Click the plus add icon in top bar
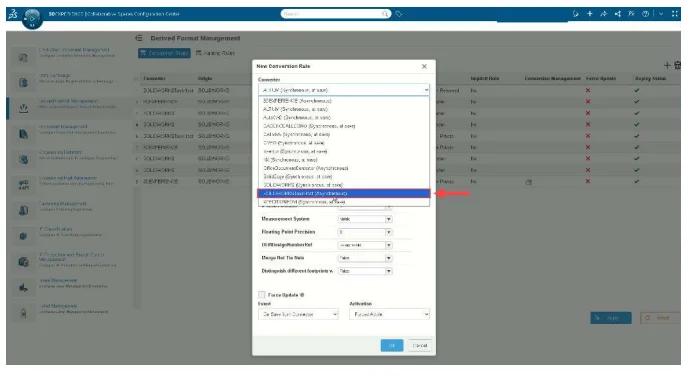Viewport: 688px width, 376px height. point(590,14)
